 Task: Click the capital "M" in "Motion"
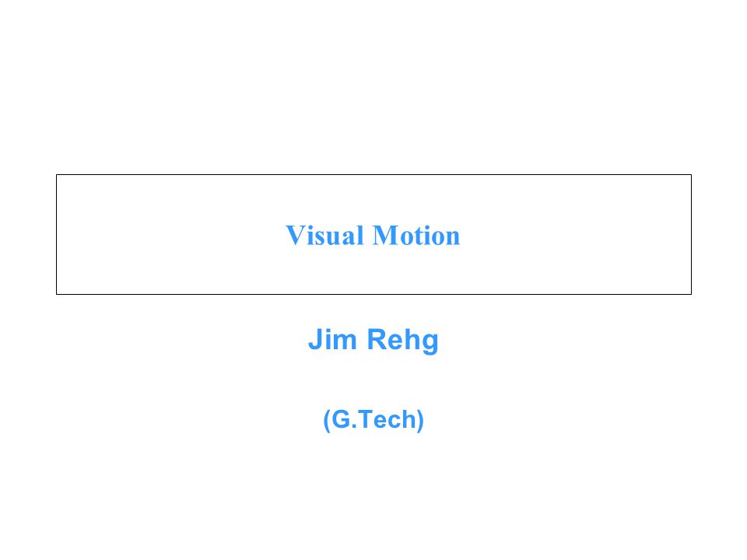[385, 235]
